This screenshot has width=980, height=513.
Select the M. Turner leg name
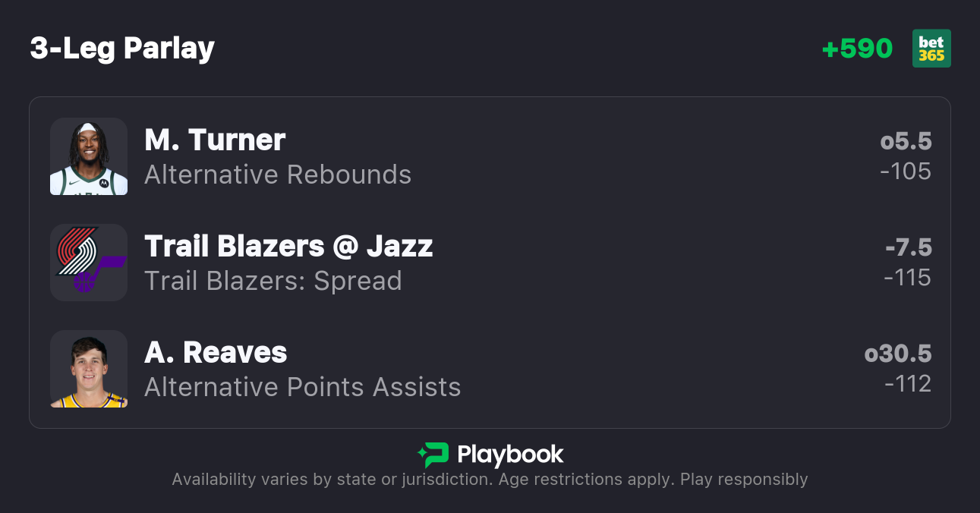(x=215, y=140)
